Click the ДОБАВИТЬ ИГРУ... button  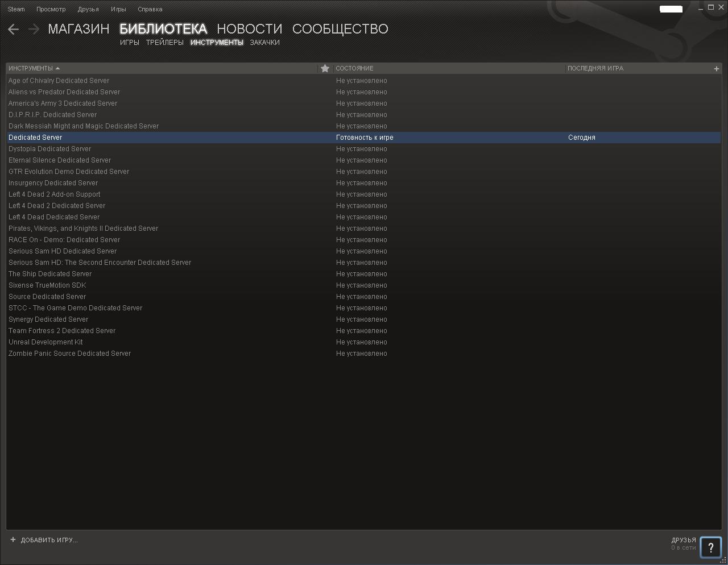[49, 540]
